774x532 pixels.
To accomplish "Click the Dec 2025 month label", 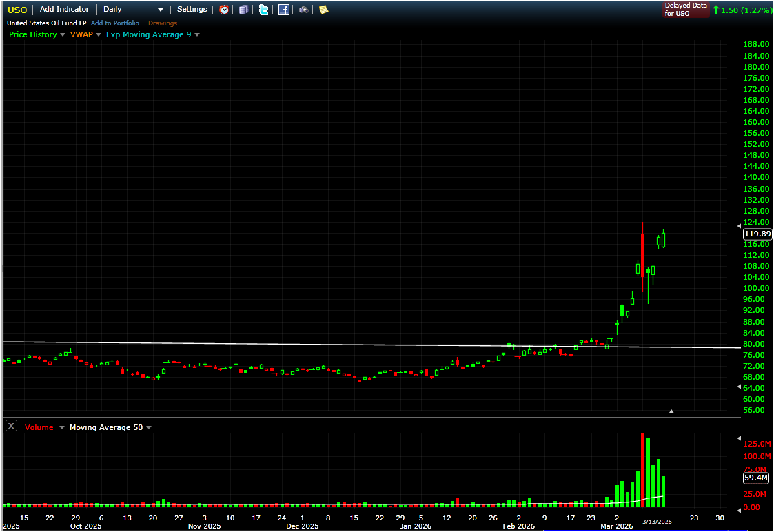I will coord(303,526).
